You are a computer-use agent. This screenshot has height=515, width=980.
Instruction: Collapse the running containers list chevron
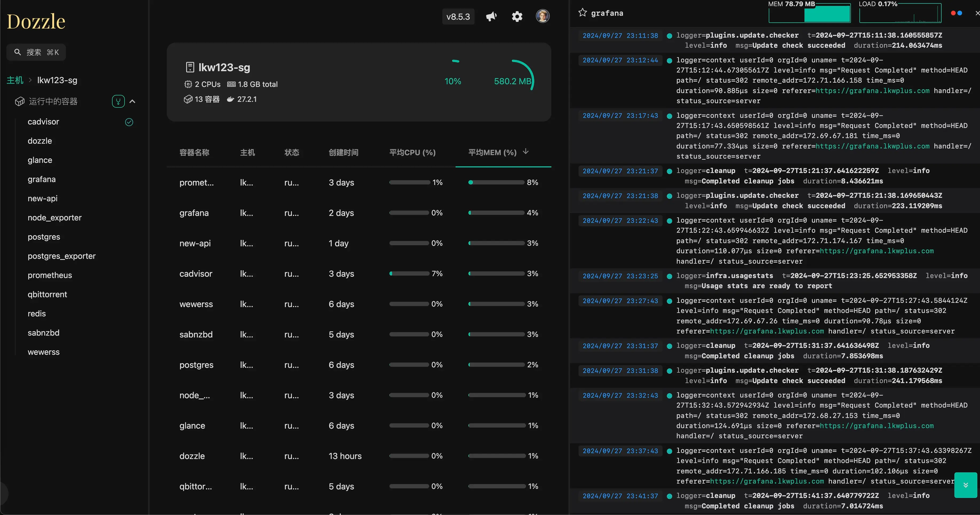[x=132, y=102]
